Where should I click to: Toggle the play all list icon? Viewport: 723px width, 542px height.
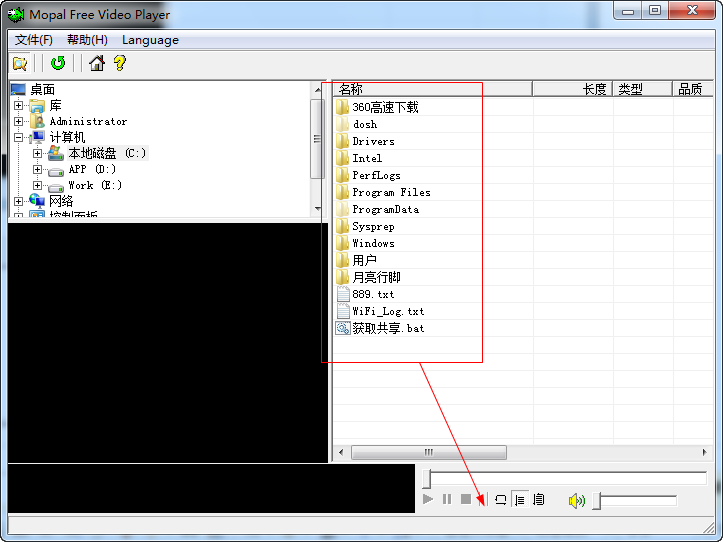coord(539,500)
